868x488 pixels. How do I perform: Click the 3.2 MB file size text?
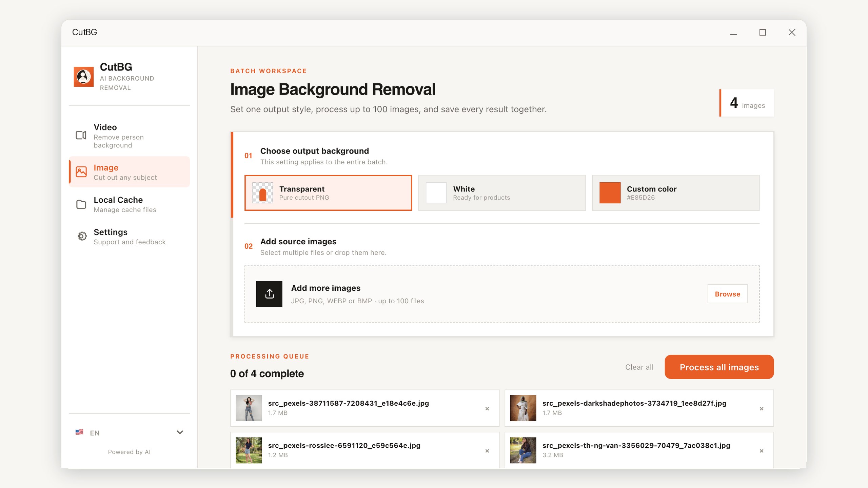tap(553, 455)
